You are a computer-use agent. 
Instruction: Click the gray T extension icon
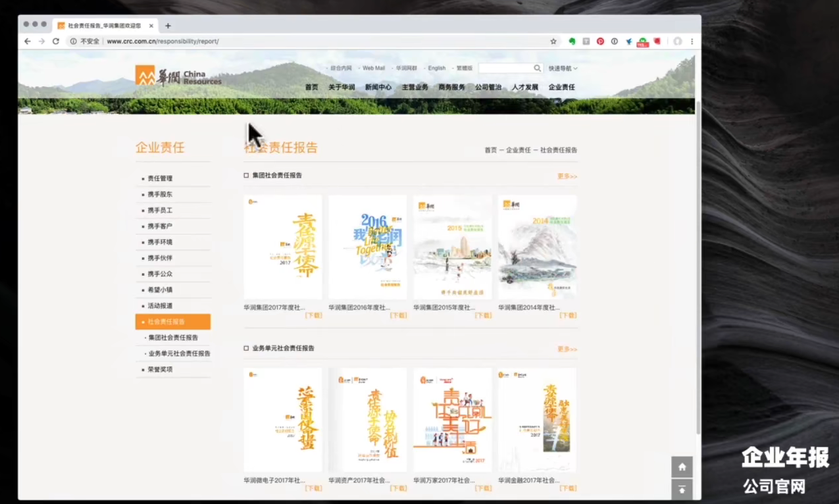click(x=586, y=41)
